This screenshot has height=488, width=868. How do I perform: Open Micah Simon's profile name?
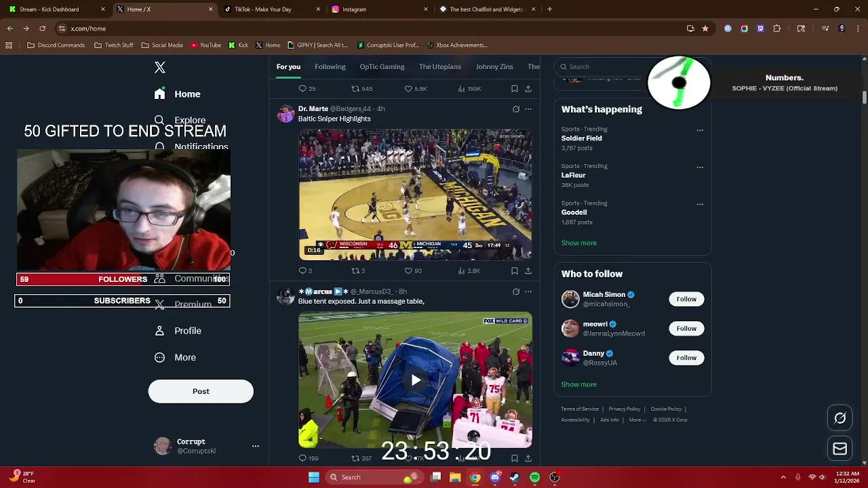pyautogui.click(x=604, y=295)
